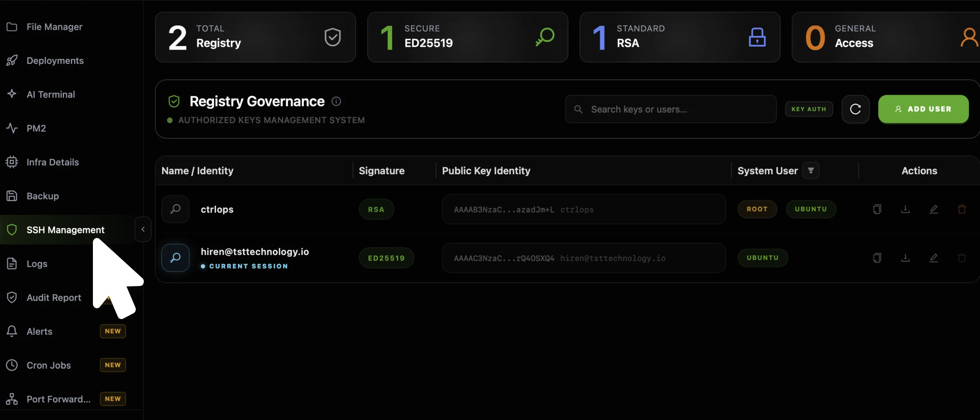
Task: Copy the hiren@tsttechnology.io public key
Action: (877, 258)
